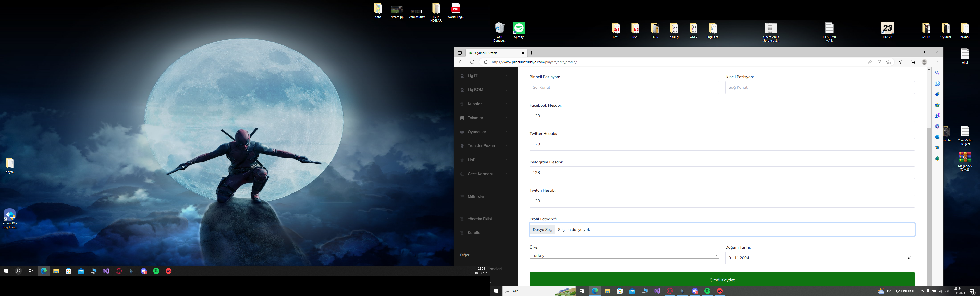
Task: Open a new browser tab
Action: [x=531, y=53]
